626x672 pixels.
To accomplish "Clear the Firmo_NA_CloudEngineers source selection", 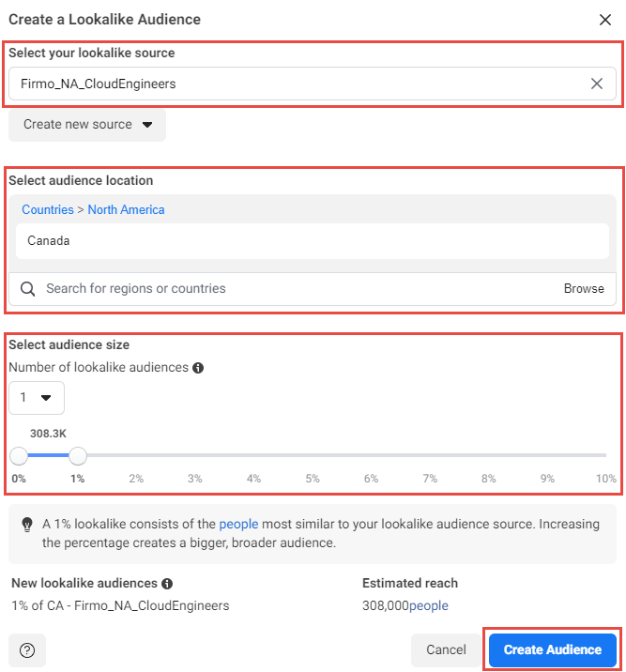I will [x=597, y=84].
